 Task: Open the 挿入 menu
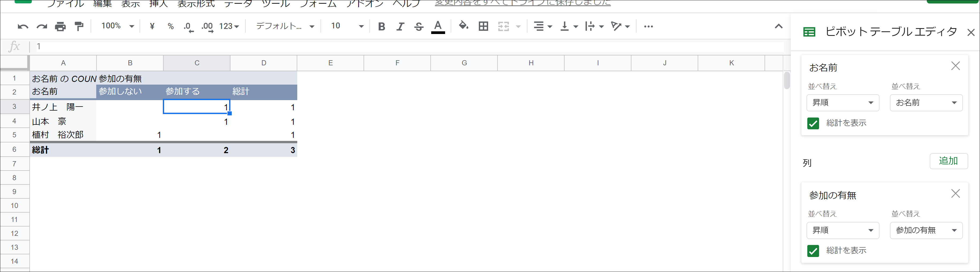(158, 3)
